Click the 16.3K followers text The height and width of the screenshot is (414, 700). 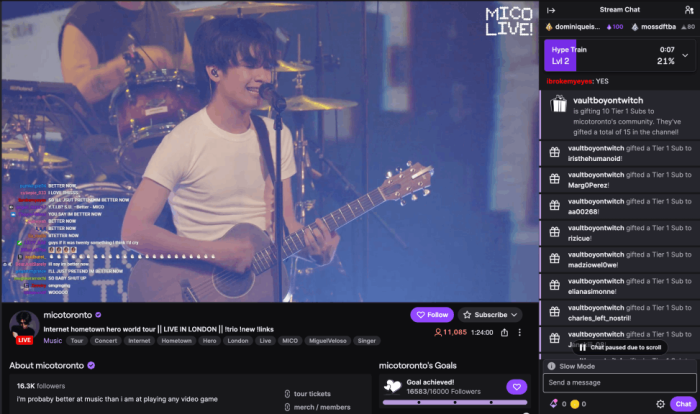pos(41,386)
